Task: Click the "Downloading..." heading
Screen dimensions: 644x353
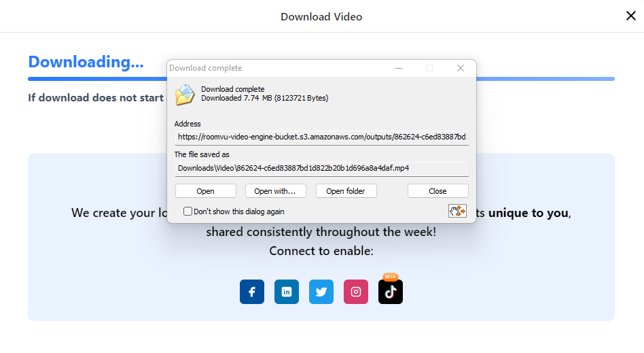Action: [86, 62]
